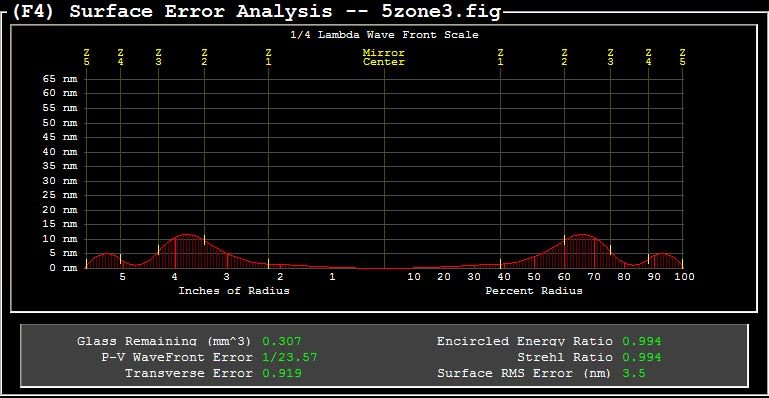Click the 100 percent radius tick label
The image size is (769, 398).
tap(685, 276)
